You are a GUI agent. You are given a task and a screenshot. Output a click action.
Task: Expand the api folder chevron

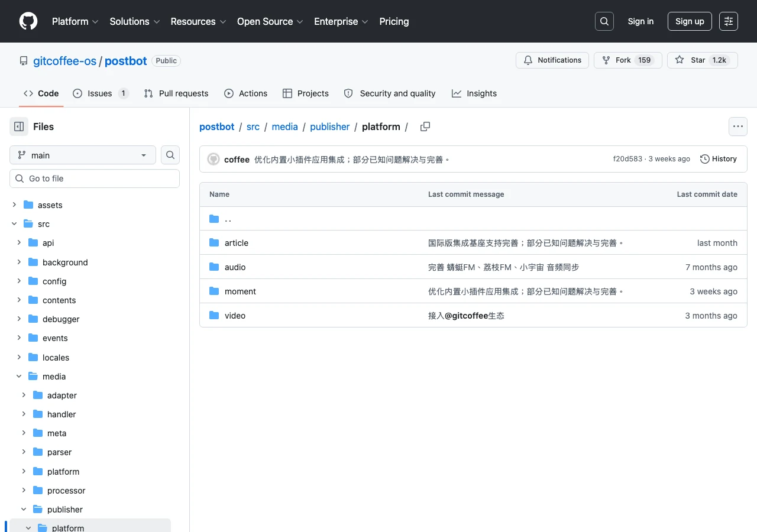[19, 243]
